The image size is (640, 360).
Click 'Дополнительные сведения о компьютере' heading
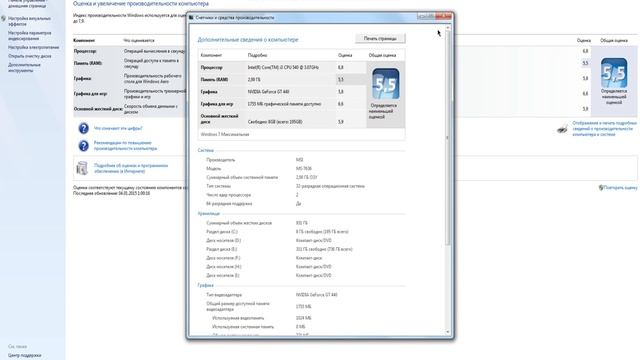[248, 40]
